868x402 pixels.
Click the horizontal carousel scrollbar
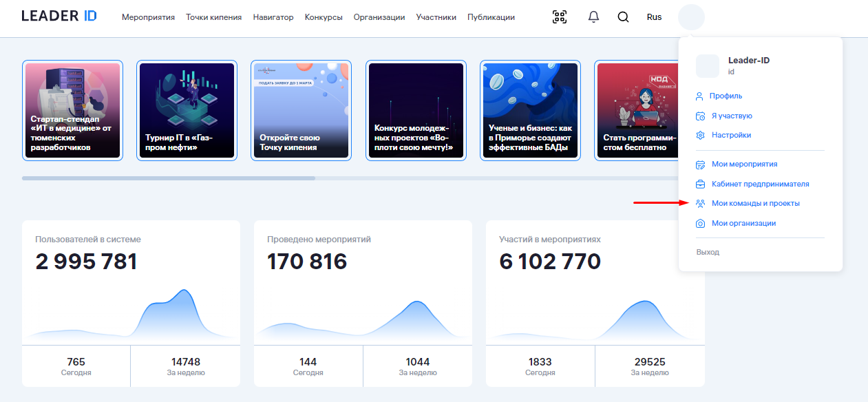click(169, 178)
